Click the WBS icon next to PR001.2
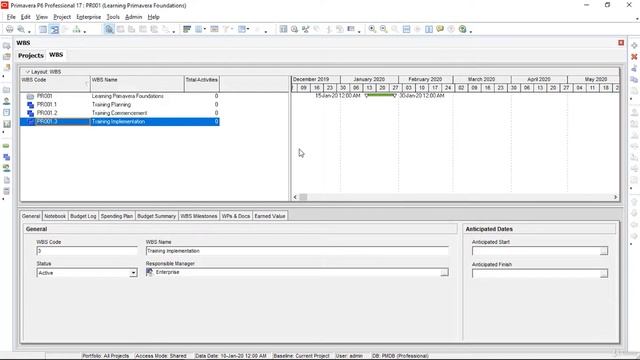The image size is (640, 360). 30,113
